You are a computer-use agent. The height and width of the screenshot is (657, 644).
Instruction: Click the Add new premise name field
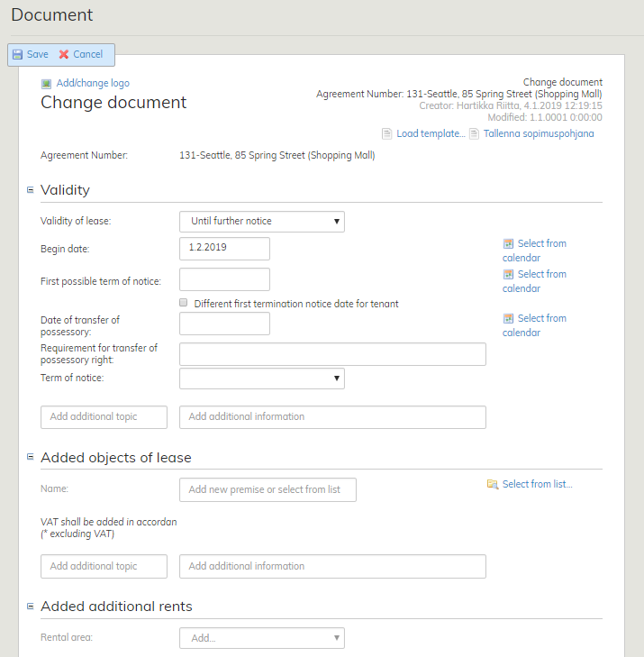click(x=268, y=489)
